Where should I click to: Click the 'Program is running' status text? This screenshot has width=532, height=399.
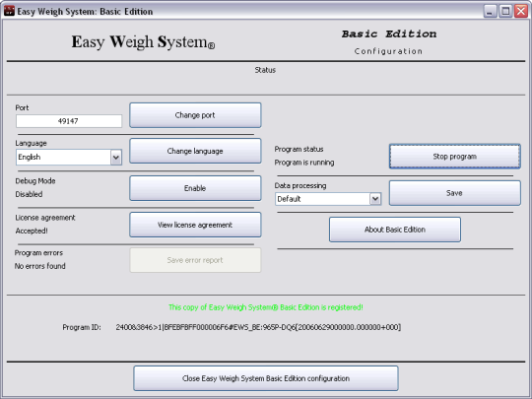tap(304, 163)
